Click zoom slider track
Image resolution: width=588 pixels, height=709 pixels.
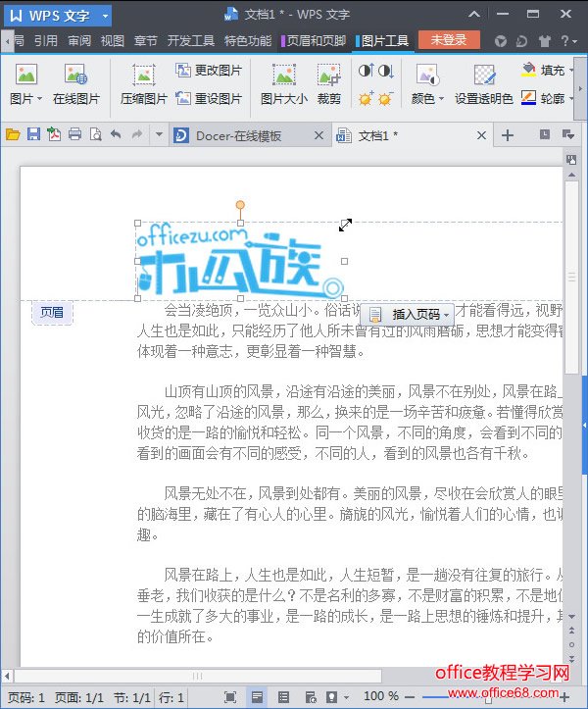[487, 697]
